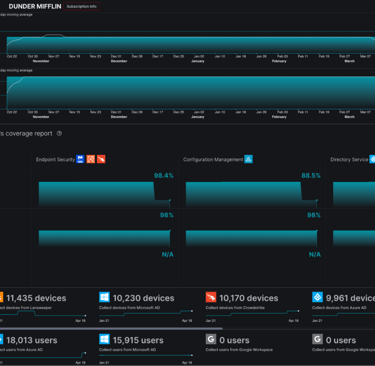This screenshot has height=366, width=375.
Task: Click the Azure AD icon beside 9,961 devices
Action: [317, 297]
